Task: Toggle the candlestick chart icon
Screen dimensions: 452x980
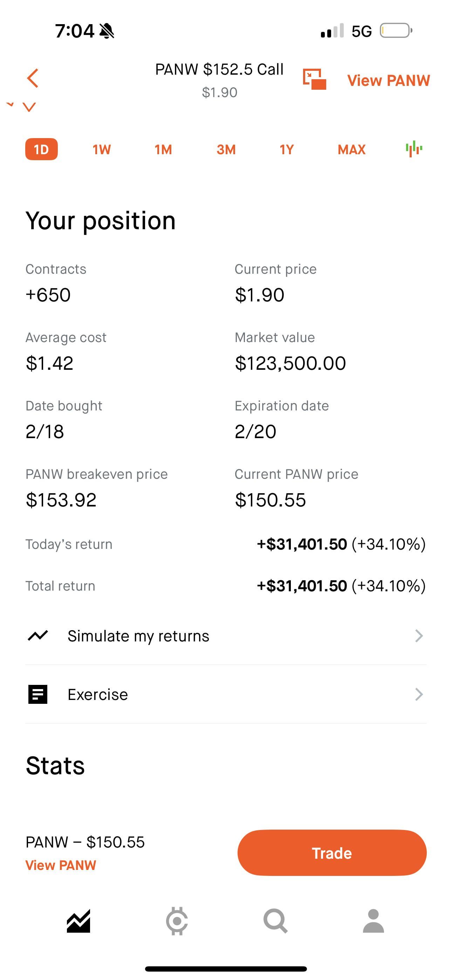Action: coord(413,149)
